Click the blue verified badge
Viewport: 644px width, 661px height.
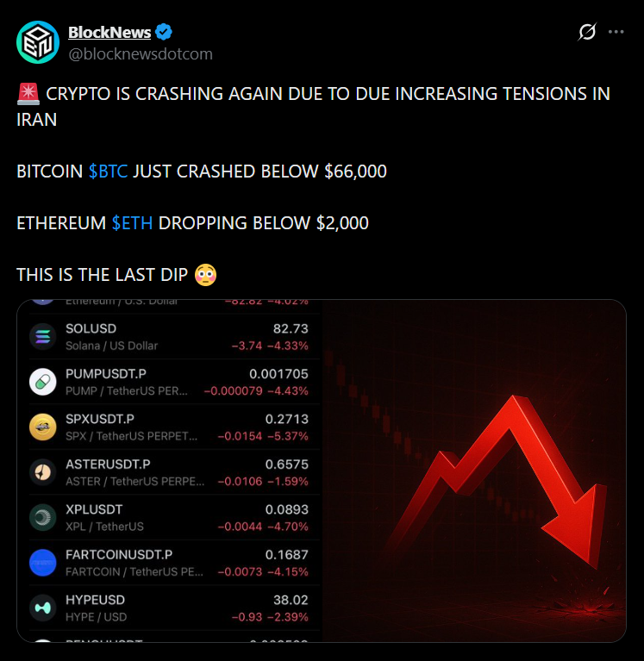click(164, 33)
